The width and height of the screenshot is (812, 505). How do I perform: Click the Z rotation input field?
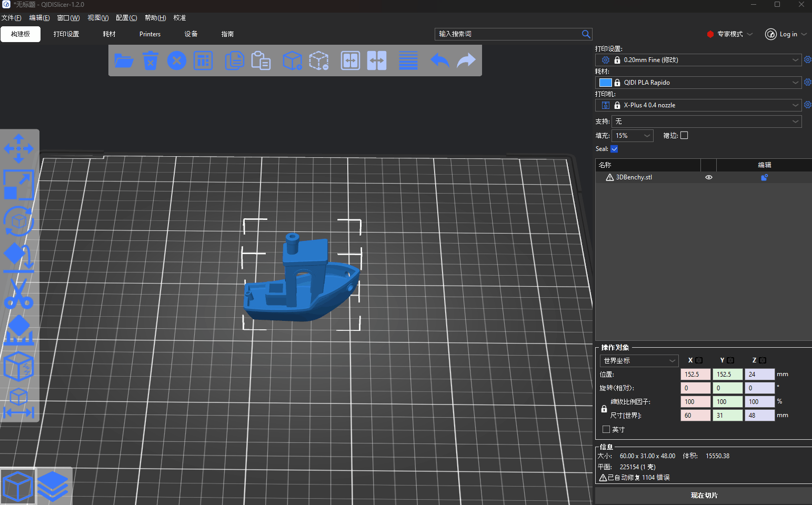pyautogui.click(x=760, y=388)
